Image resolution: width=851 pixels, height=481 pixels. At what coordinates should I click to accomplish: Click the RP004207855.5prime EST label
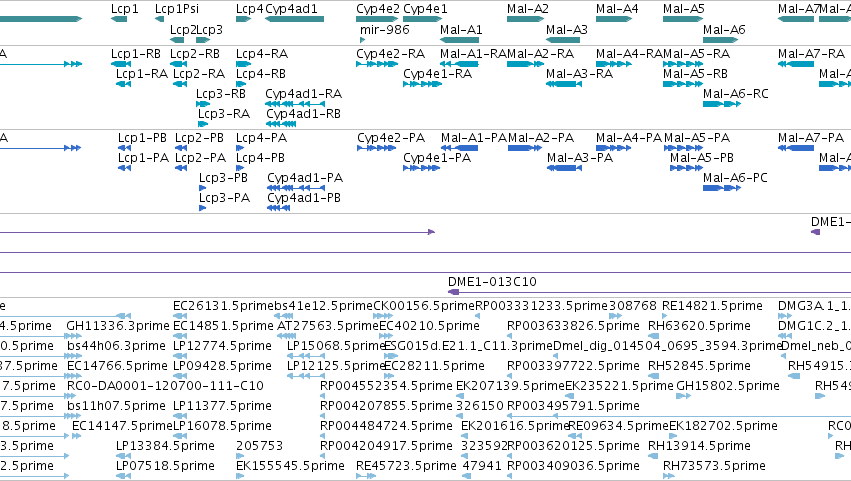tap(386, 407)
